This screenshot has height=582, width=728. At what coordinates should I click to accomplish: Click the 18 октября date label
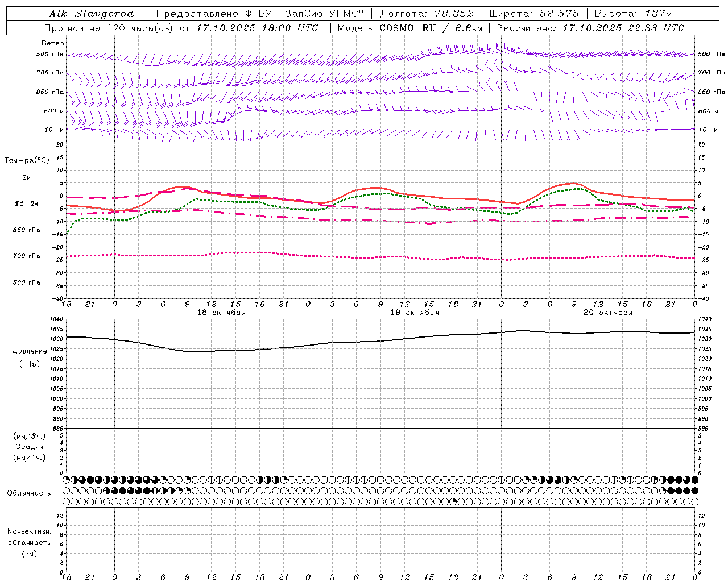[x=221, y=313]
